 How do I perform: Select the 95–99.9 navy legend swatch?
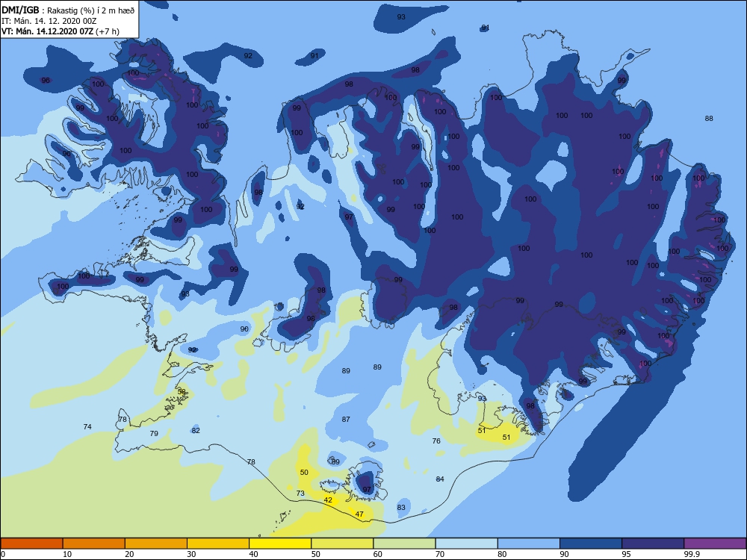653,544
